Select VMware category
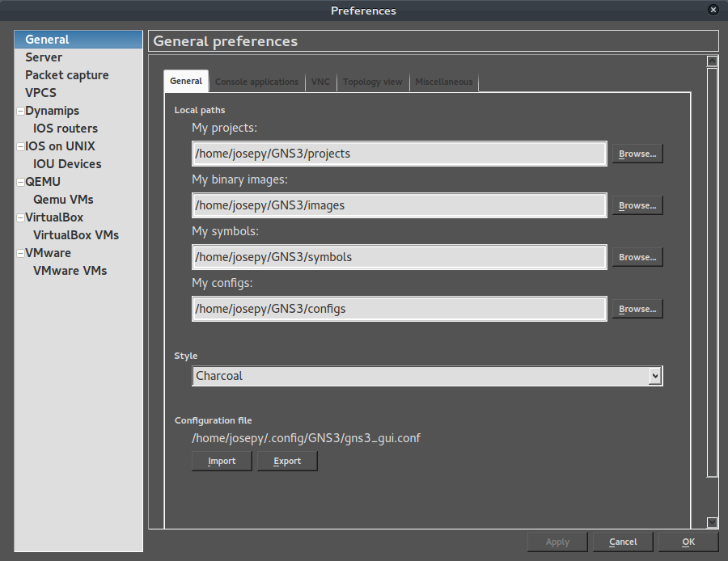Image resolution: width=728 pixels, height=561 pixels. coord(49,253)
